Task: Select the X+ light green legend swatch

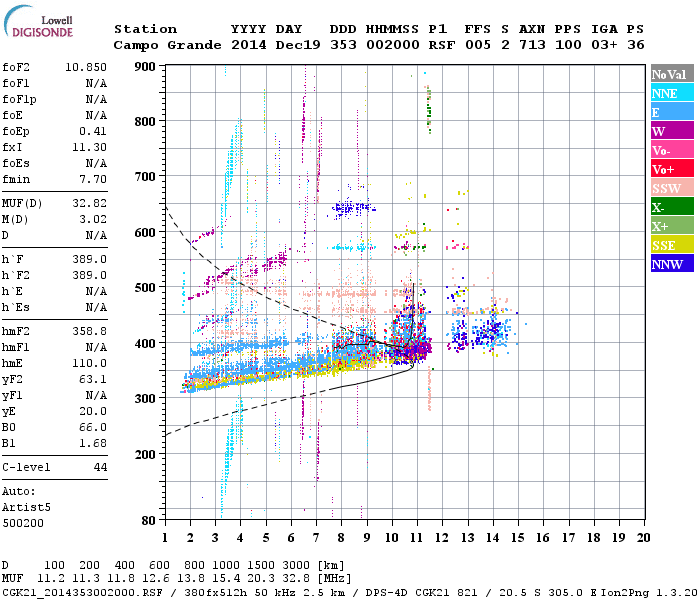Action: point(672,225)
